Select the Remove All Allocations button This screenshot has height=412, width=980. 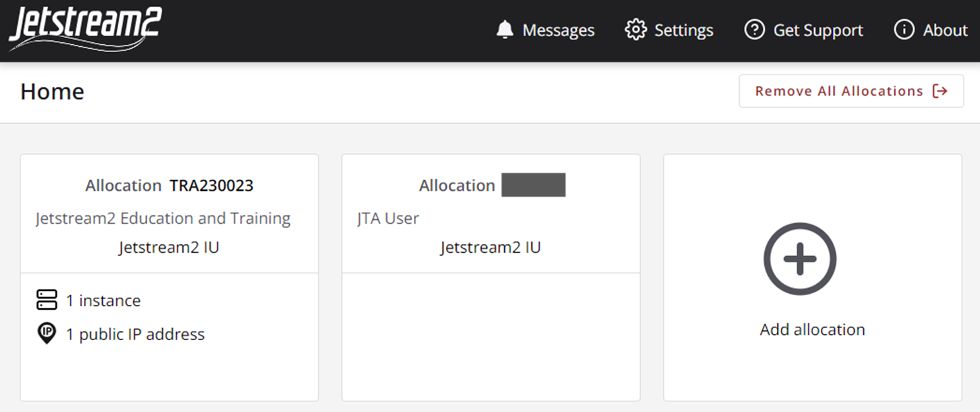point(851,91)
